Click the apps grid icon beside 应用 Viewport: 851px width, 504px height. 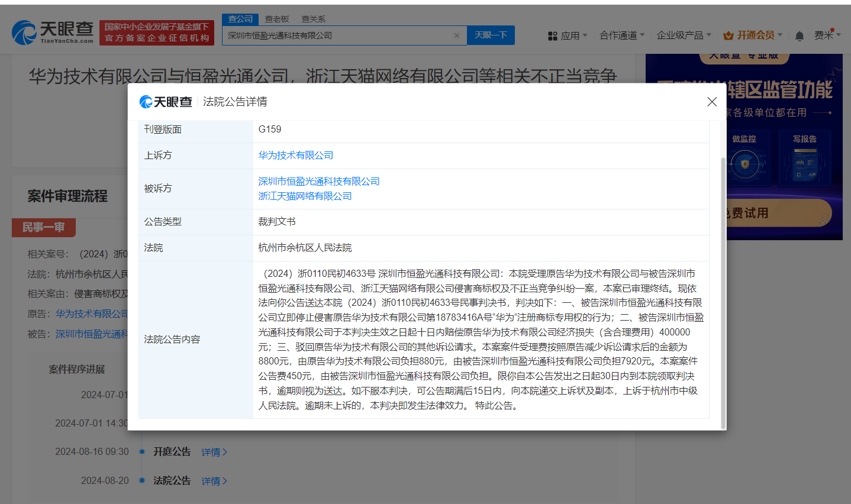pos(553,35)
